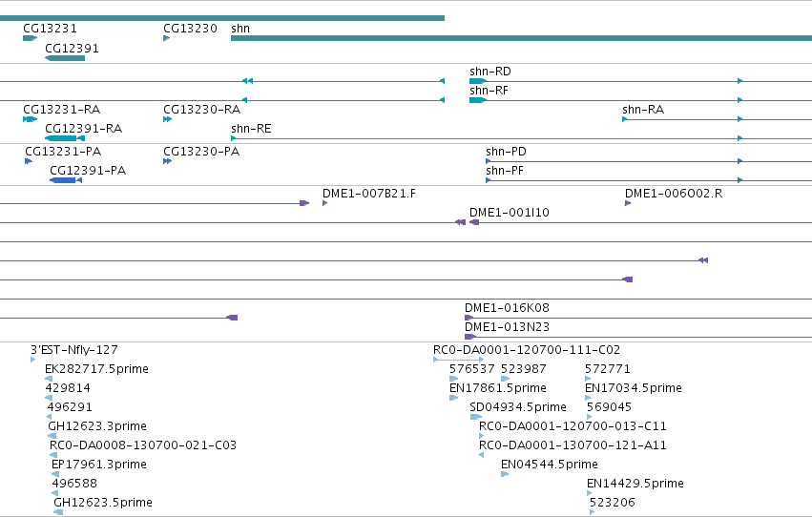Screen dimensions: 812x517
Task: Select the DME1-016K08 start glyph
Action: tap(469, 318)
